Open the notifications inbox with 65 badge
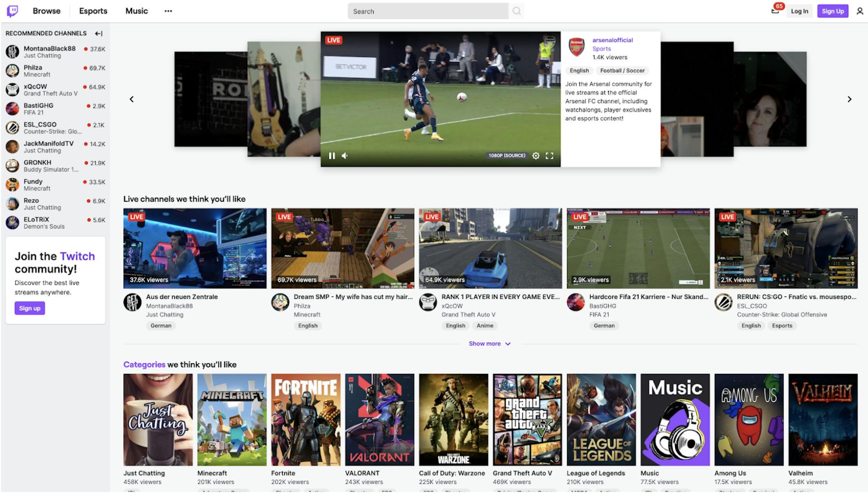Viewport: 868px width, 493px height. [x=775, y=11]
